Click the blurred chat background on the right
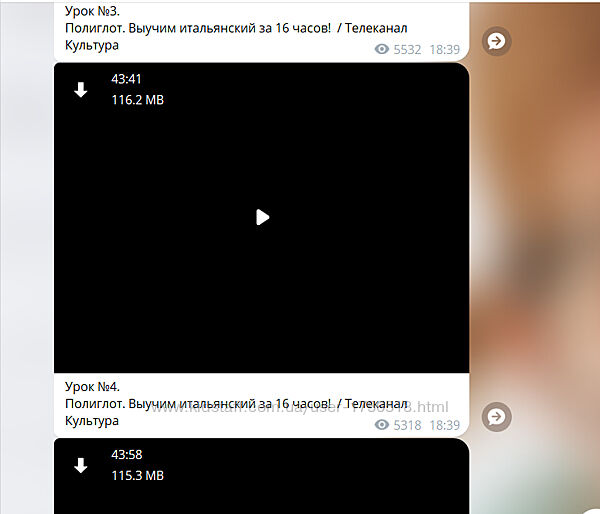The width and height of the screenshot is (600, 514). (x=536, y=230)
